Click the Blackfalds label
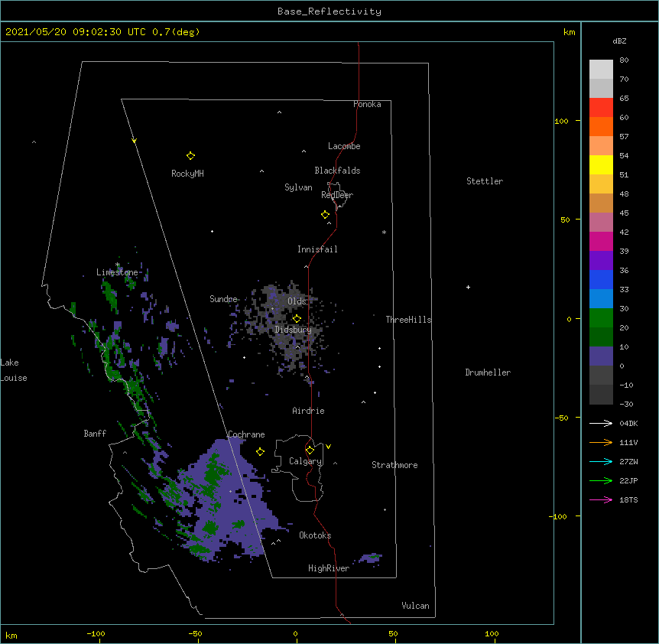This screenshot has width=659, height=644. pos(337,171)
